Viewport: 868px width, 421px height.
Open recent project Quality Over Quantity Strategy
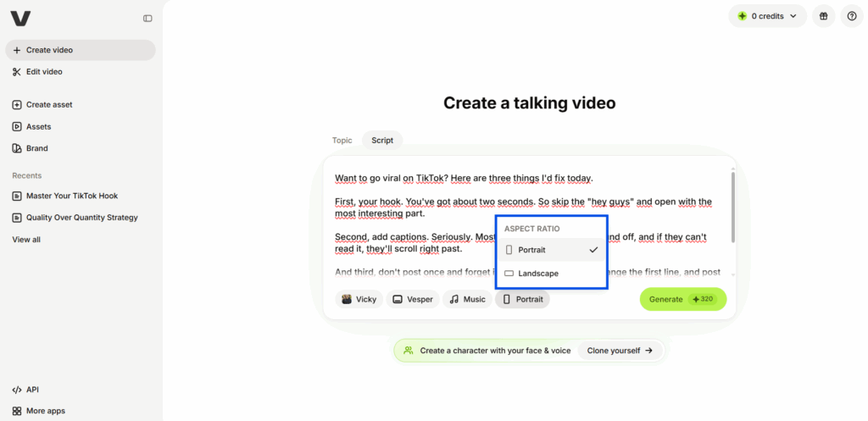pos(81,218)
